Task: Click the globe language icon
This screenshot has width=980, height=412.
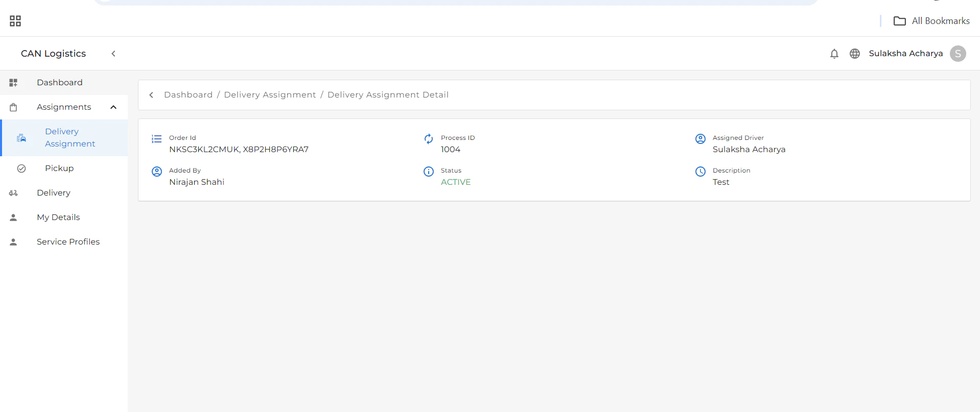Action: (855, 54)
